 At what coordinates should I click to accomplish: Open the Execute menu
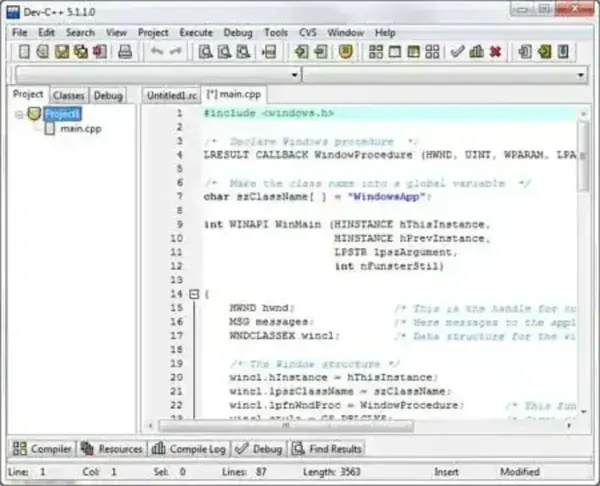pos(196,33)
